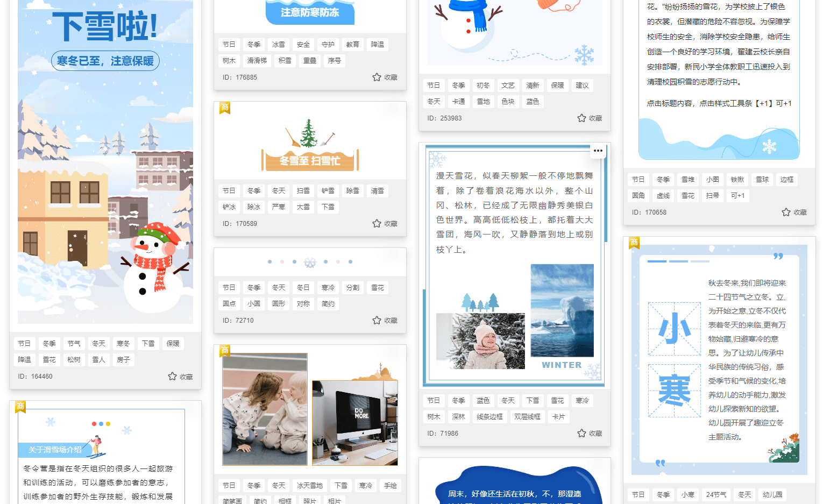Image resolution: width=830 pixels, height=504 pixels.
Task: Open the 卡通 tag on template 253983
Action: [x=458, y=101]
